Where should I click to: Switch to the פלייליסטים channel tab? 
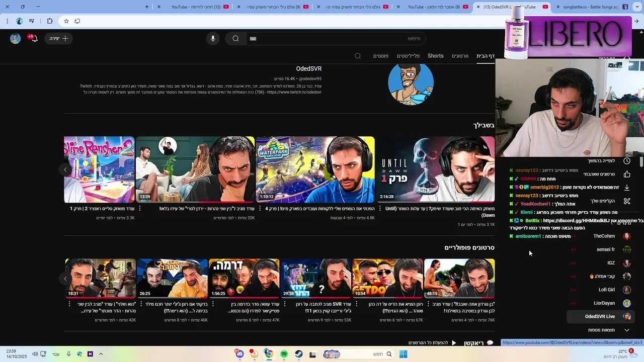pos(408,56)
